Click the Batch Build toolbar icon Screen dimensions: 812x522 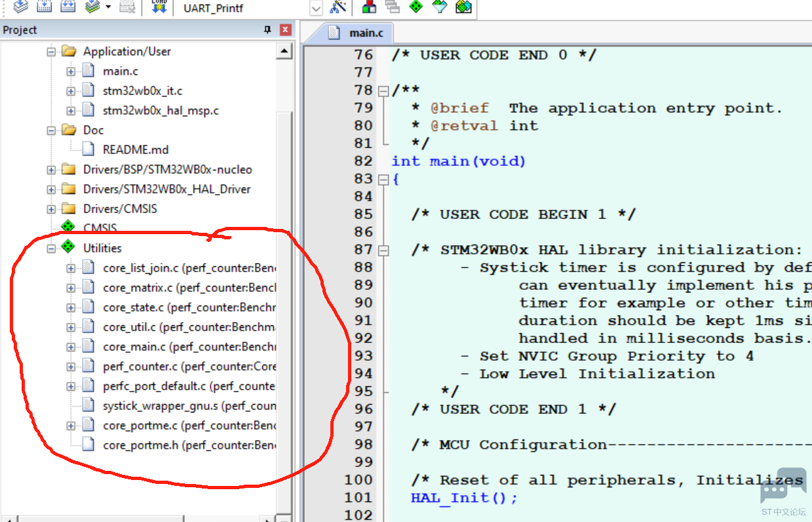coord(92,7)
